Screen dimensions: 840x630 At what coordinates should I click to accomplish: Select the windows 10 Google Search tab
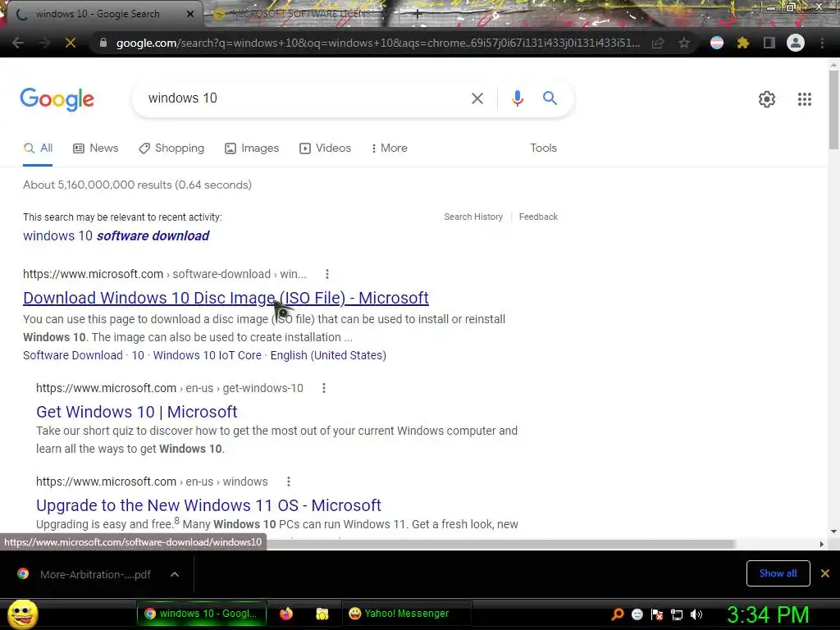pyautogui.click(x=98, y=14)
